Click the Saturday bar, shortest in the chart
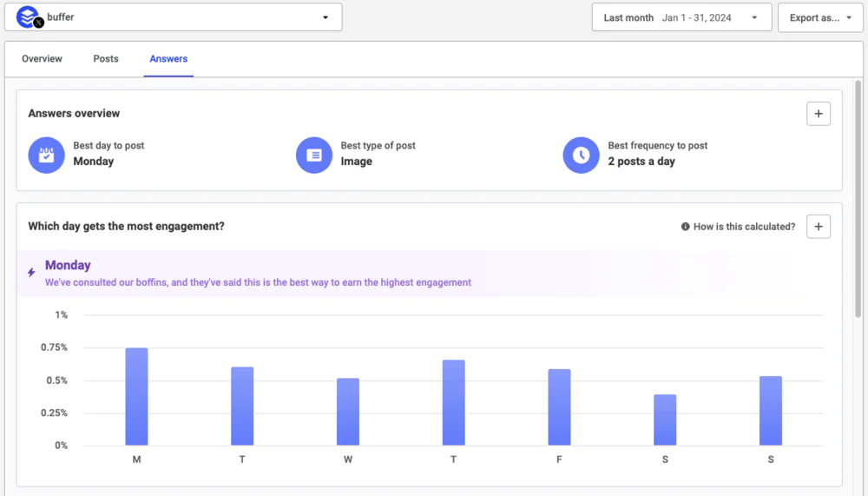This screenshot has width=868, height=496. pos(665,420)
